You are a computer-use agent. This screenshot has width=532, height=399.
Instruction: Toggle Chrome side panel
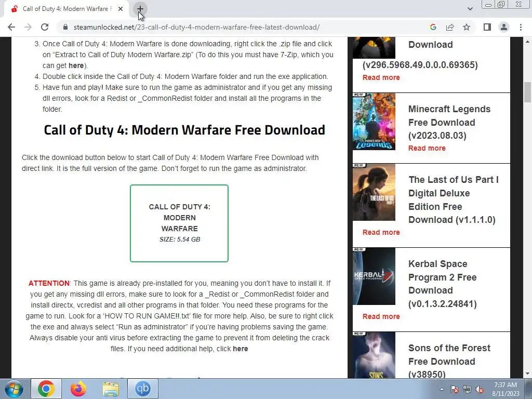tap(487, 27)
